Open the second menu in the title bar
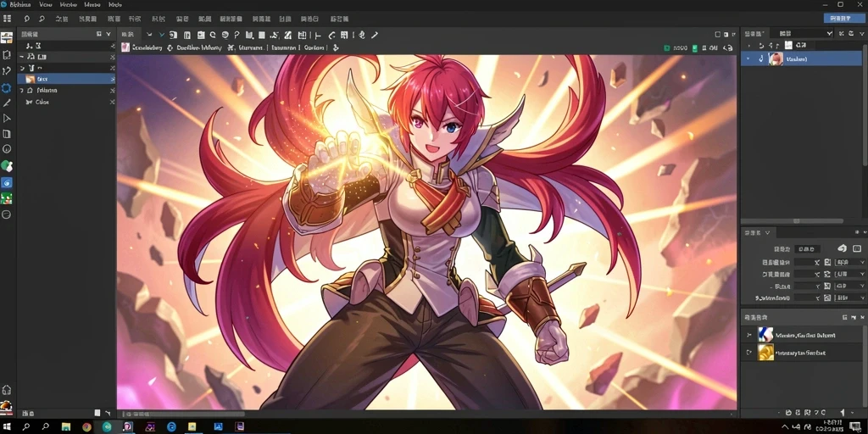 click(x=45, y=4)
